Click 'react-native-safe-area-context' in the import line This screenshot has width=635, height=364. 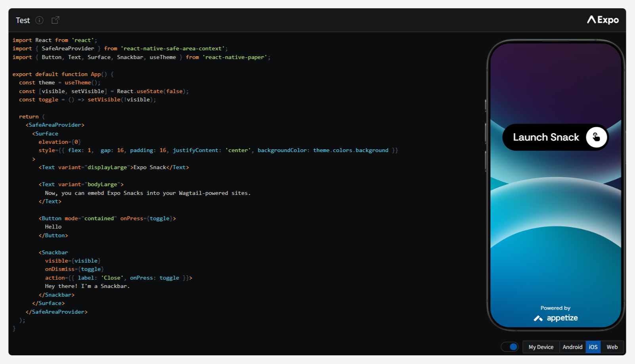point(172,49)
